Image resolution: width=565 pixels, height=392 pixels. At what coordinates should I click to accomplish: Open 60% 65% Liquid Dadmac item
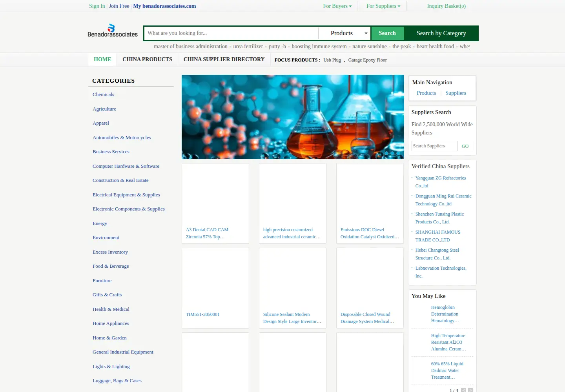tap(447, 370)
